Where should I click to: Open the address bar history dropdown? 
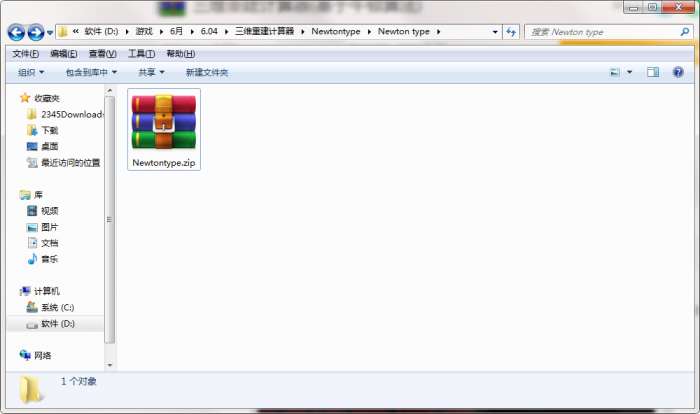point(495,32)
